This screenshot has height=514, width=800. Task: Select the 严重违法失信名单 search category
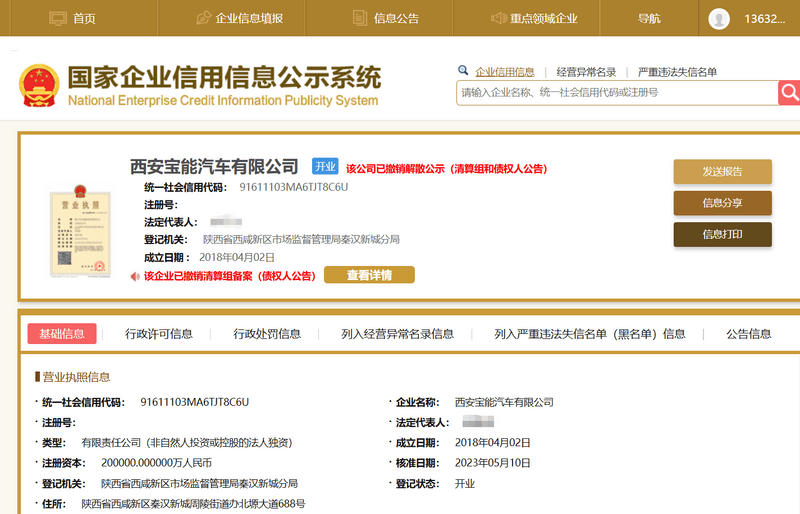point(677,72)
